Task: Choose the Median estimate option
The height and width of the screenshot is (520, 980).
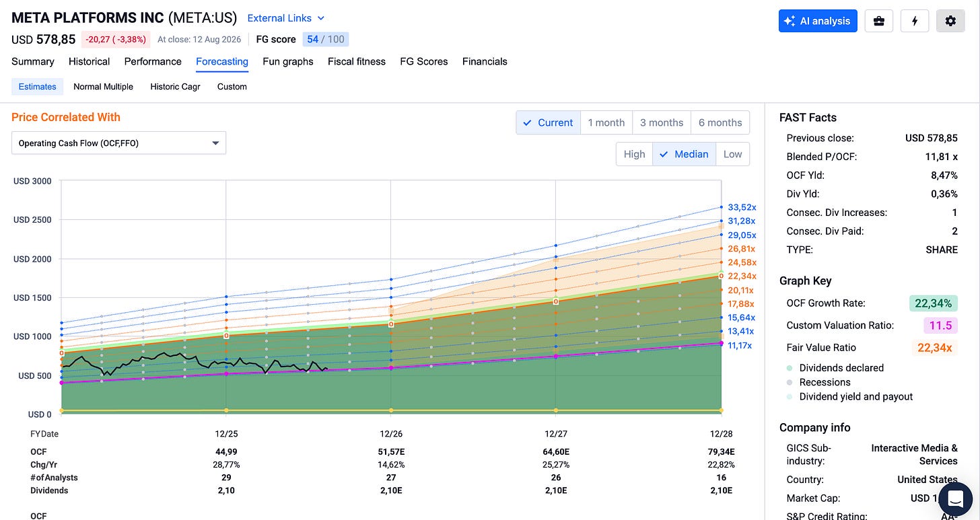Action: 684,154
